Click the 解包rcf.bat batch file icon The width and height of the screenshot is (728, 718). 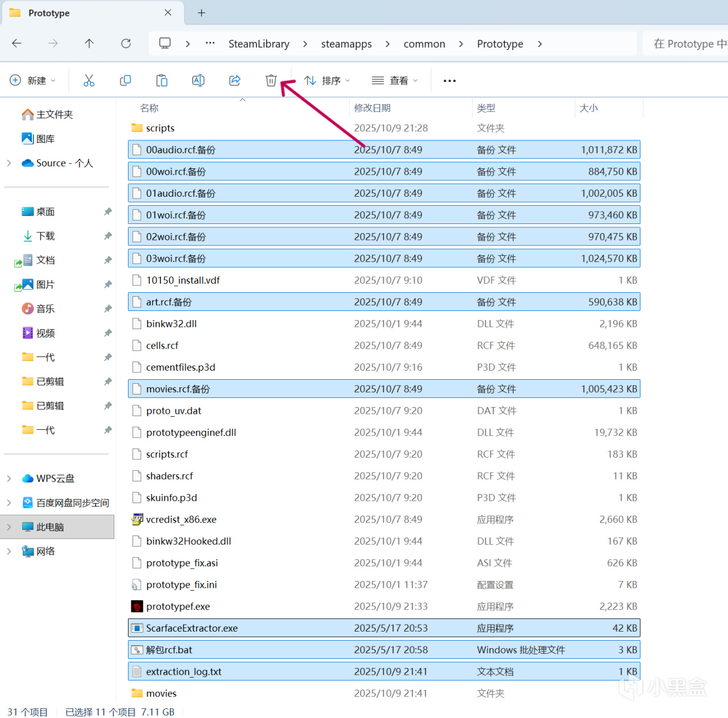pyautogui.click(x=137, y=650)
